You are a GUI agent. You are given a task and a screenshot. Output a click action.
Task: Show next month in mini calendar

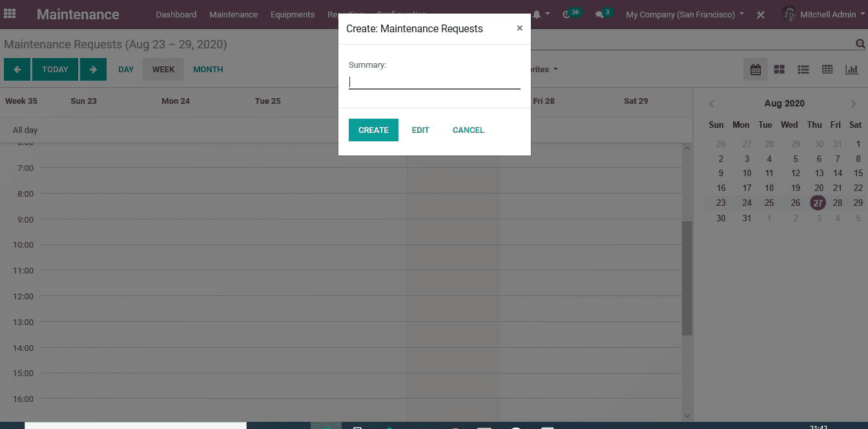[x=854, y=103]
